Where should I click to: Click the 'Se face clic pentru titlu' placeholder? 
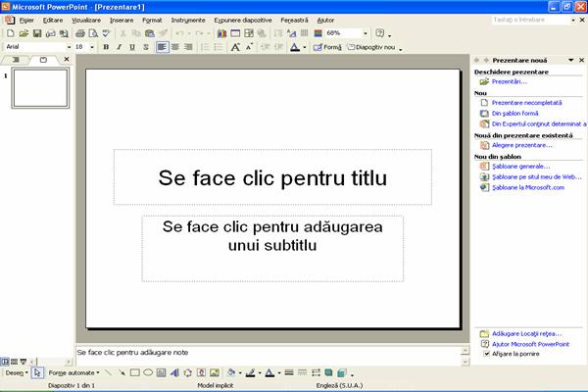(272, 177)
